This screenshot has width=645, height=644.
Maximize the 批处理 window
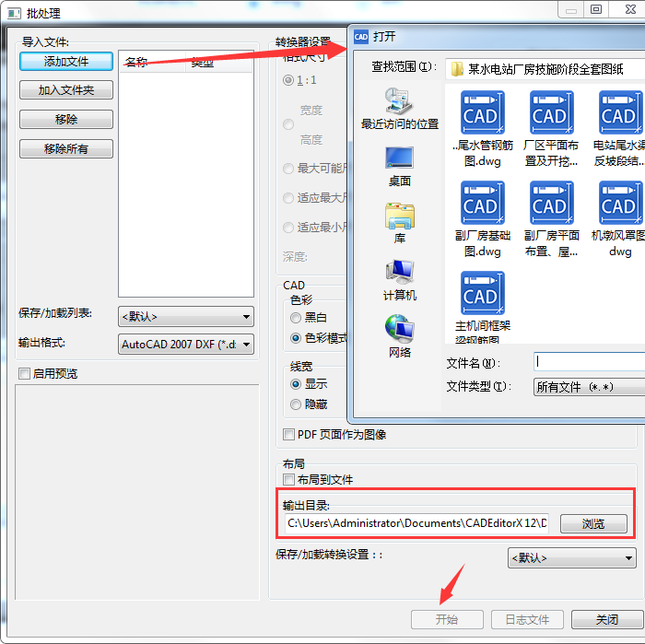click(x=596, y=9)
